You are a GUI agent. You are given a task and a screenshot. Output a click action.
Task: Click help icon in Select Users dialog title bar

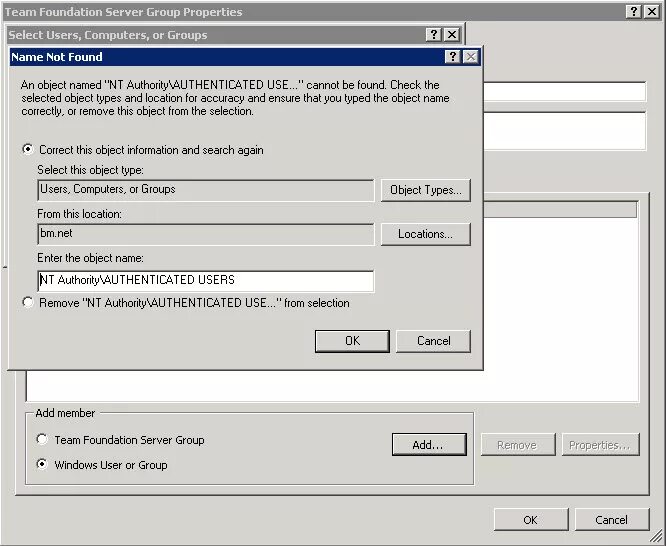[x=434, y=34]
